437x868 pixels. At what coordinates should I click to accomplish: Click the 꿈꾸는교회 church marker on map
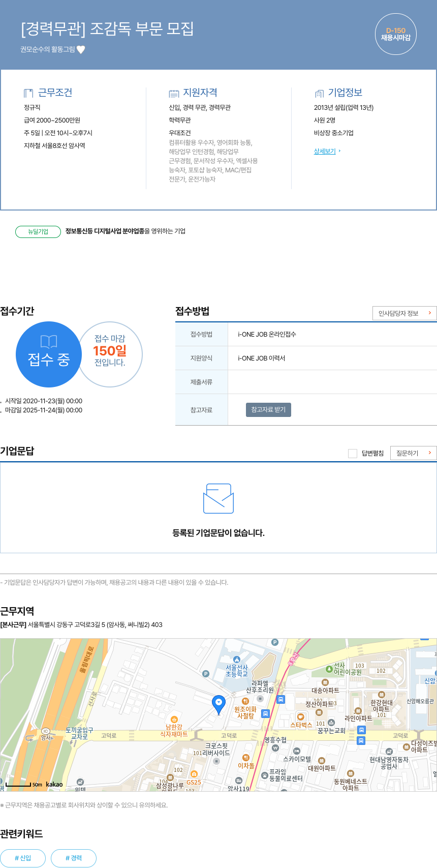[x=331, y=723]
